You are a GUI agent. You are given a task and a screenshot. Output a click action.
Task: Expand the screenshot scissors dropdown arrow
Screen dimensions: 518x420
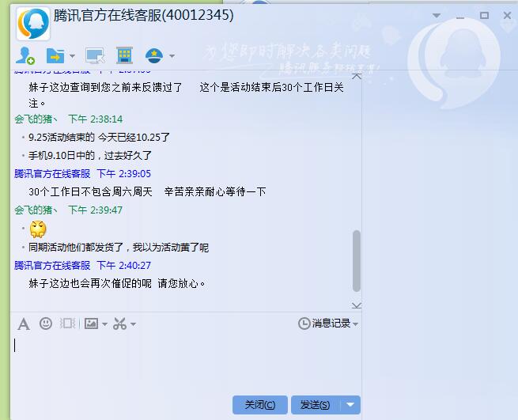pos(133,324)
